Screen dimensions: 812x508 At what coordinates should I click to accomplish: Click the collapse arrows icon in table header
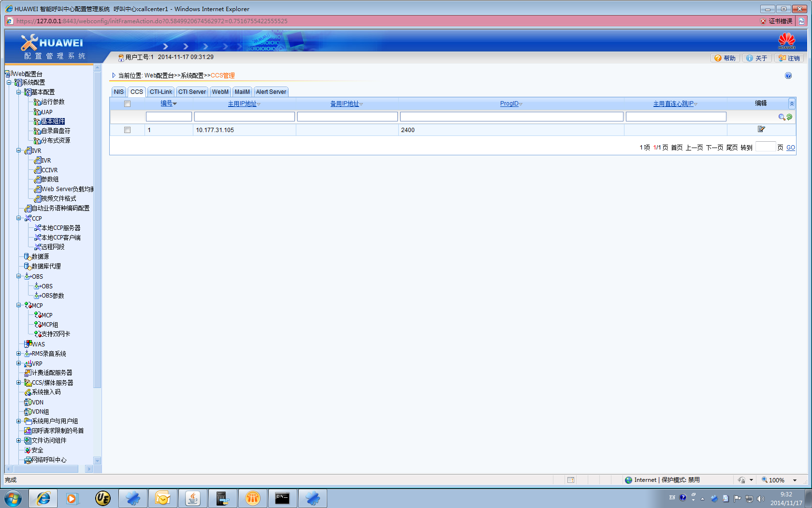point(792,104)
